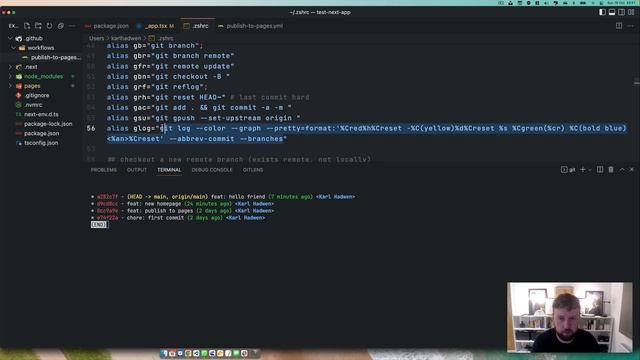This screenshot has width=640, height=360.
Task: Open the GitLens panel tab
Action: [253, 170]
